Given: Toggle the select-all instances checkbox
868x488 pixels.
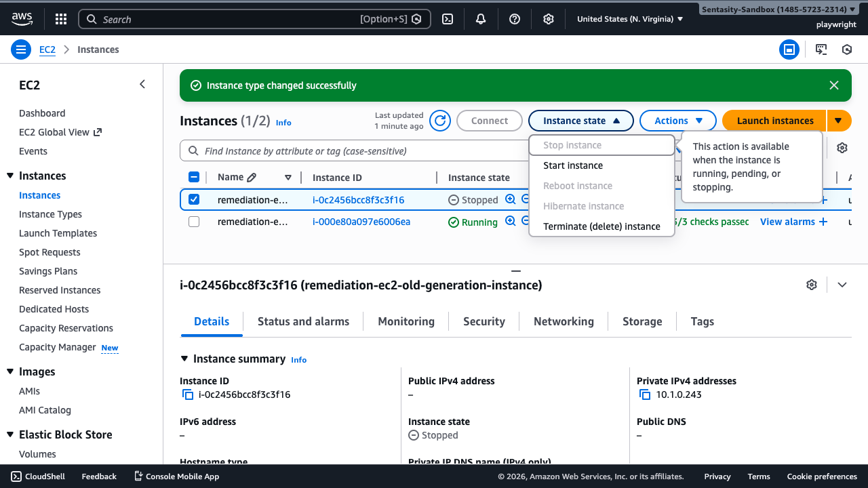Looking at the screenshot, I should [x=194, y=177].
